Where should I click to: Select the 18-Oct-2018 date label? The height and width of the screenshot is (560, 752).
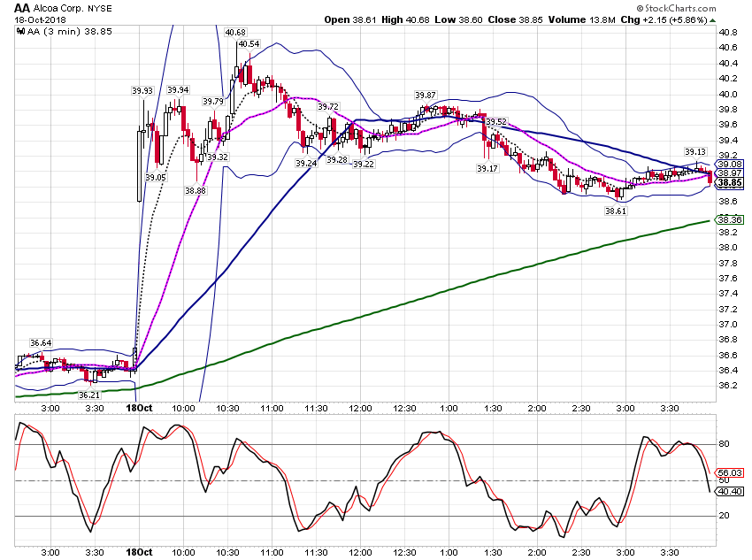[41, 20]
